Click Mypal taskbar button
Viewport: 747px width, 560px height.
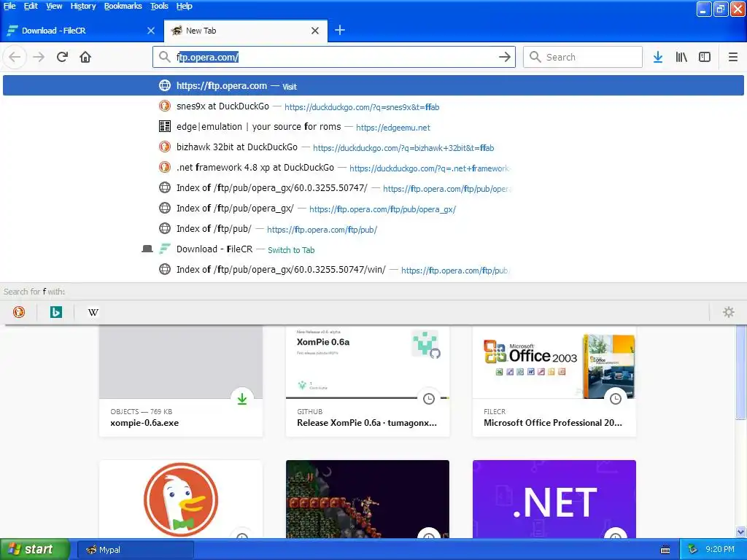click(135, 550)
